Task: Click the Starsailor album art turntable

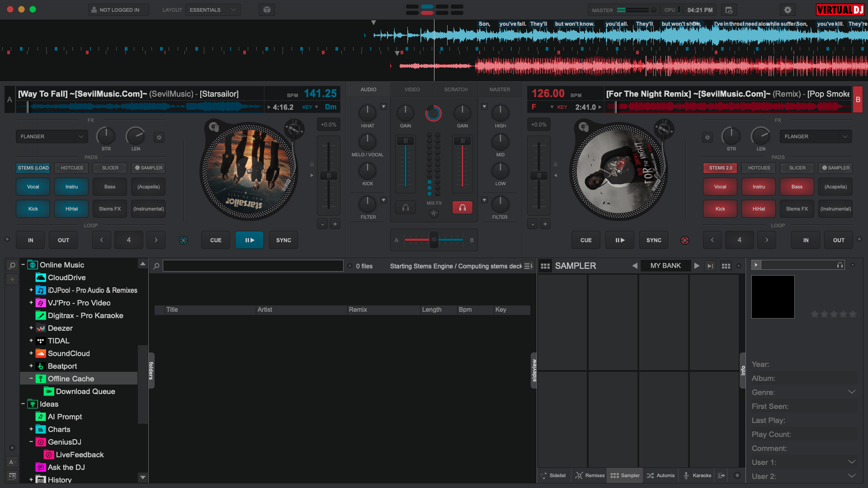Action: (x=249, y=172)
